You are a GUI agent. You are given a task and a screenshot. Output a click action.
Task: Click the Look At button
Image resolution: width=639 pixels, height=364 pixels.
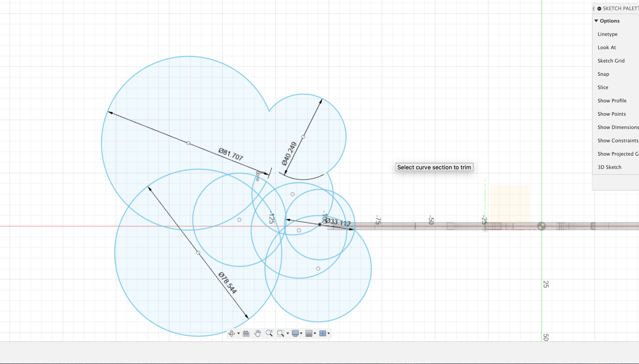[607, 47]
